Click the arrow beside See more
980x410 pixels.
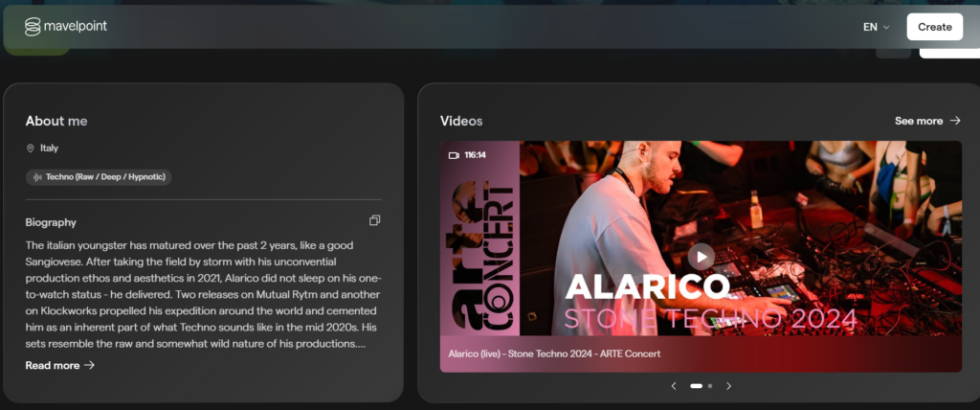954,120
